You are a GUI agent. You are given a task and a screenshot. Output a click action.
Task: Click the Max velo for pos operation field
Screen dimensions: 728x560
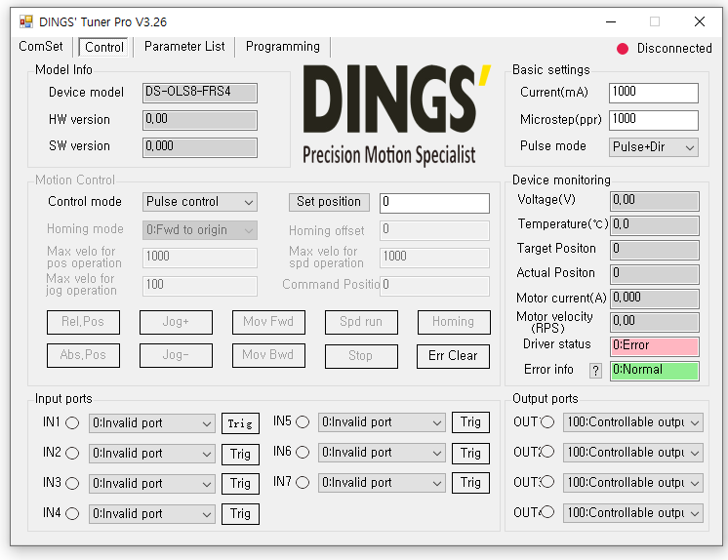[x=200, y=258]
